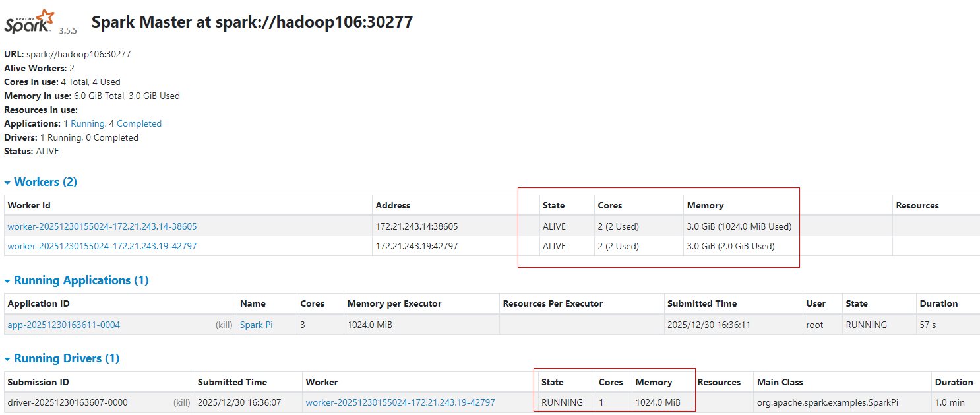
Task: Sort drivers by Submitted Time header
Action: 232,382
